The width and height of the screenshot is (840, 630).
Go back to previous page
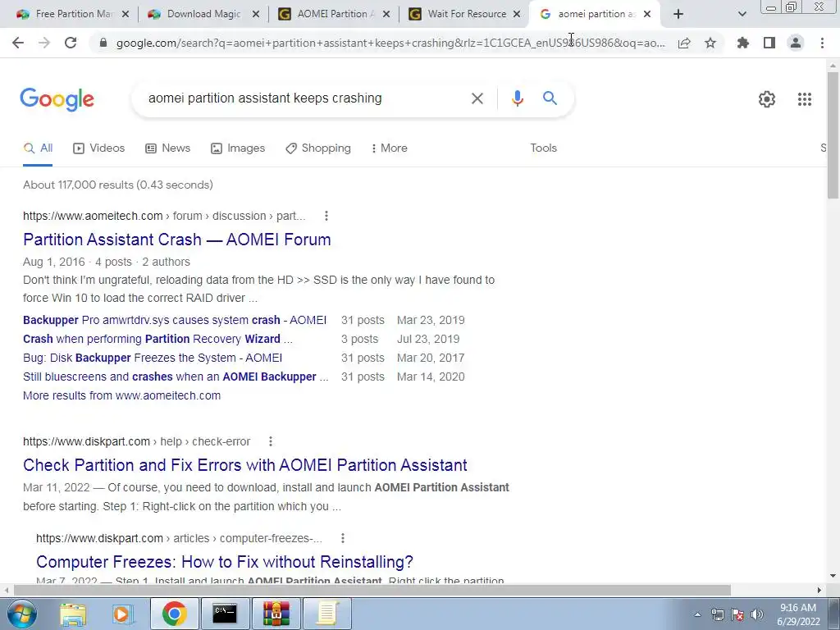(x=18, y=43)
